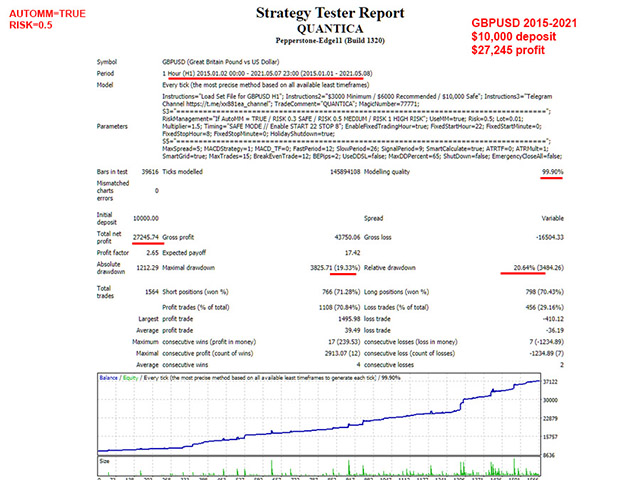Click short positions value 766 (71.28%)

pyautogui.click(x=341, y=292)
